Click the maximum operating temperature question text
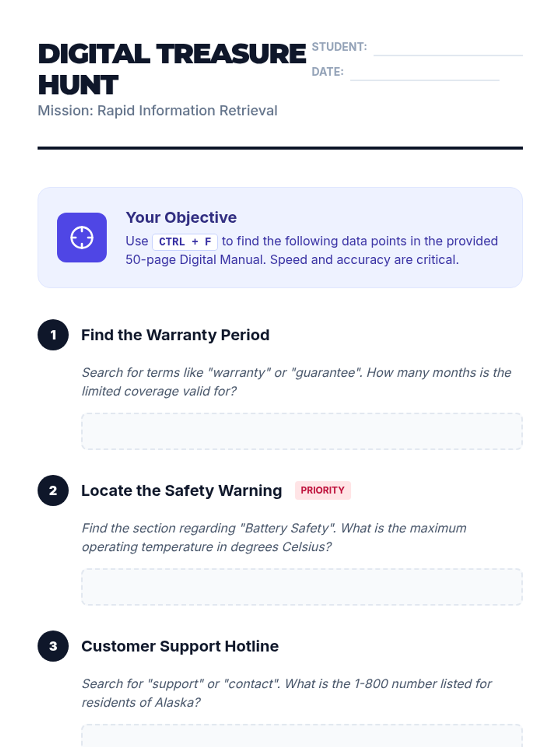This screenshot has width=560, height=747. (274, 537)
